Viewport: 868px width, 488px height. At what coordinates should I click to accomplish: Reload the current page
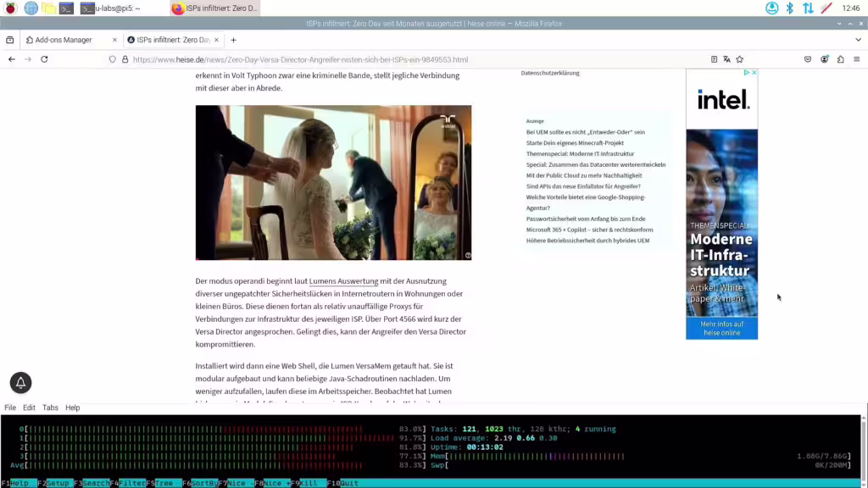pyautogui.click(x=44, y=59)
